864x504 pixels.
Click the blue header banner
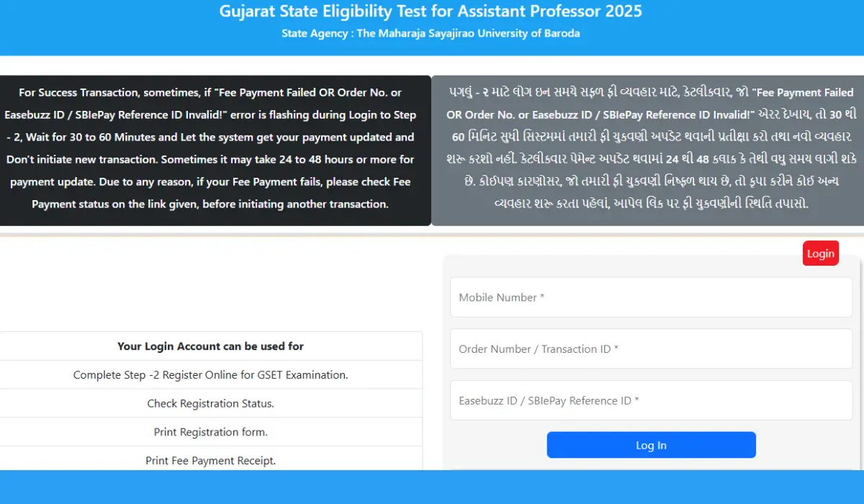pyautogui.click(x=432, y=27)
